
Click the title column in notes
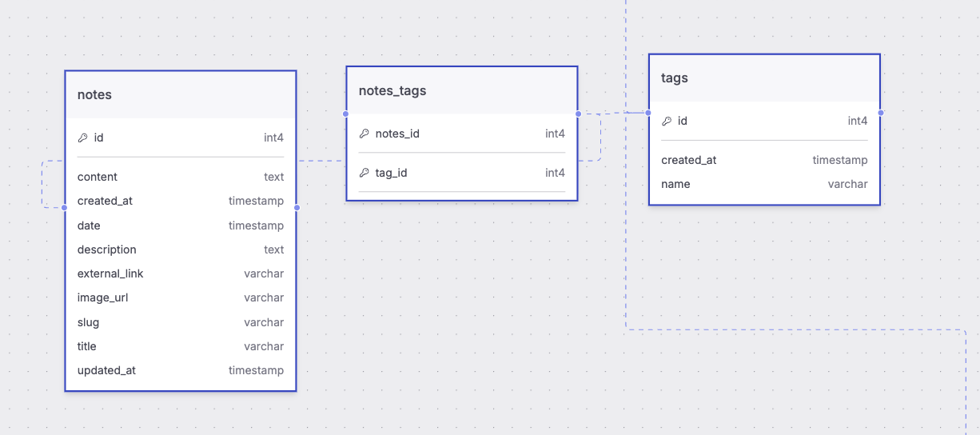(x=181, y=346)
